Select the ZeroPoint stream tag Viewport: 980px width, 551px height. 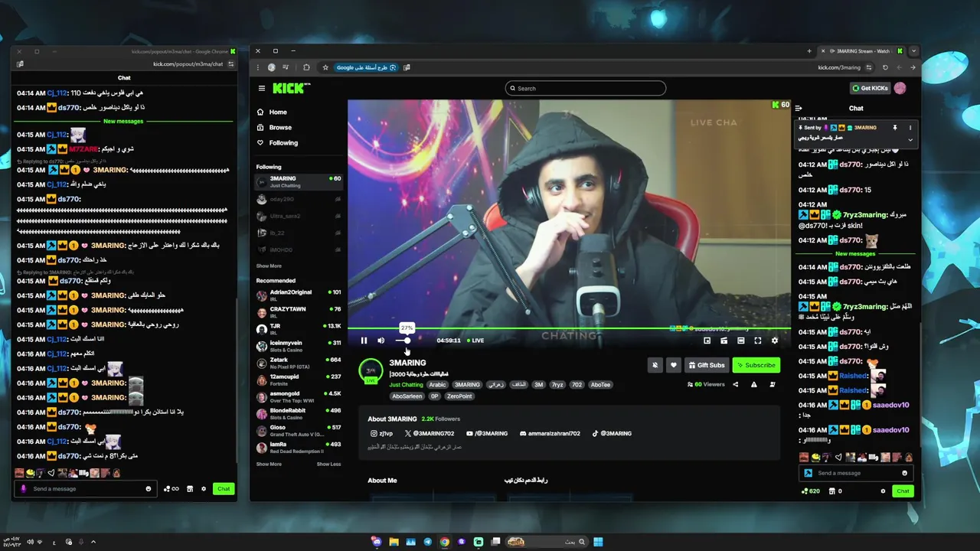[x=459, y=396]
